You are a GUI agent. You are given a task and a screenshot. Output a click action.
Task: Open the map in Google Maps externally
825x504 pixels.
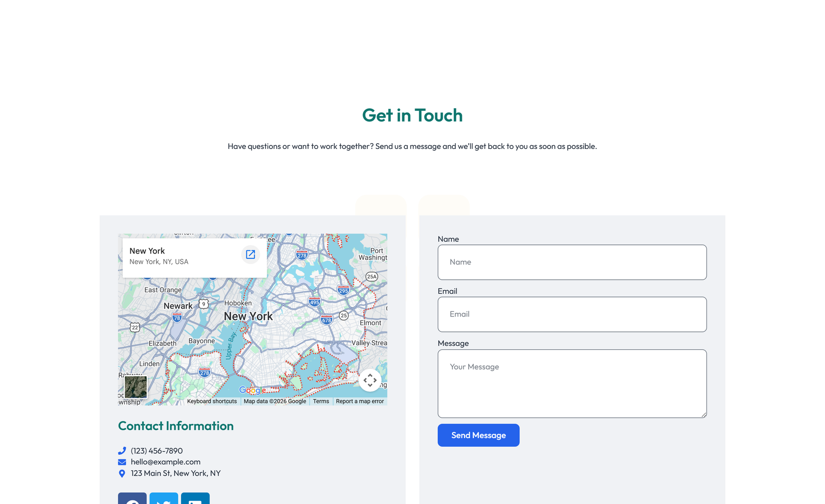pyautogui.click(x=251, y=254)
